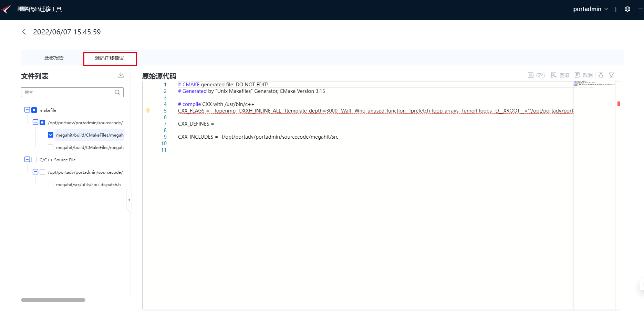Click the lightbulb suggestion on line 5
Viewport: 644px width, 311px height.
[x=148, y=110]
